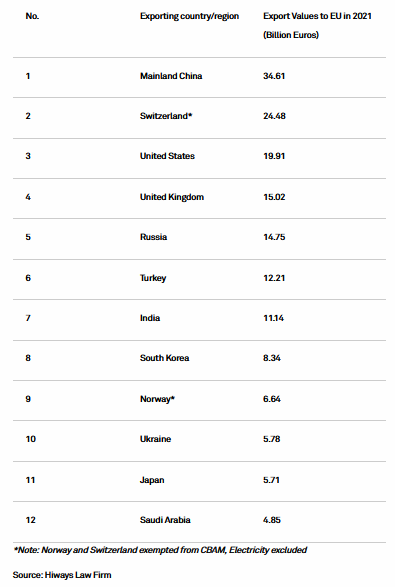Select the 'Switzerland*' entry
The image size is (395, 587).
click(166, 116)
